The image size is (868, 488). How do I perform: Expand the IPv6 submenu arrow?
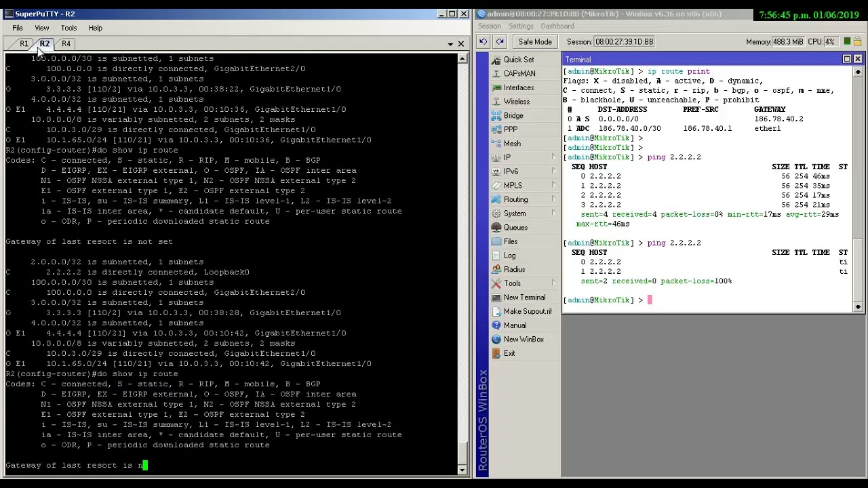pos(553,171)
